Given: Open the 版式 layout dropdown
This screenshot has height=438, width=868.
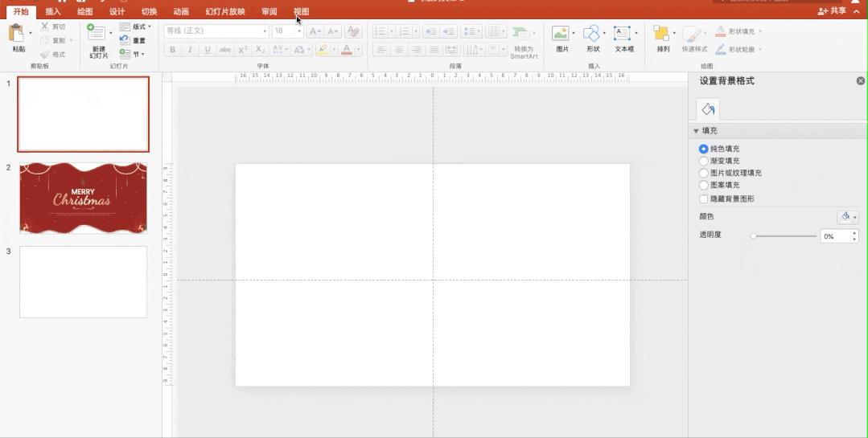Looking at the screenshot, I should point(136,27).
